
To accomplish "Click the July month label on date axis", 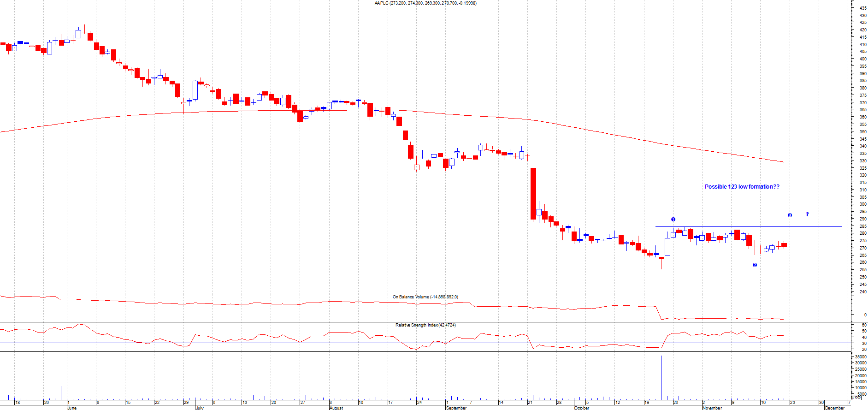I will pos(200,408).
